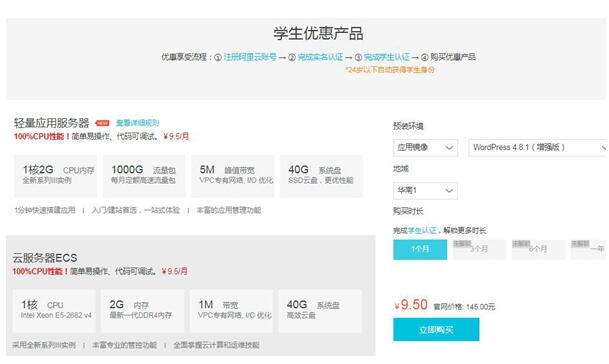Select the 40G 高效云盘 card
This screenshot has height=364, width=609.
(x=320, y=311)
